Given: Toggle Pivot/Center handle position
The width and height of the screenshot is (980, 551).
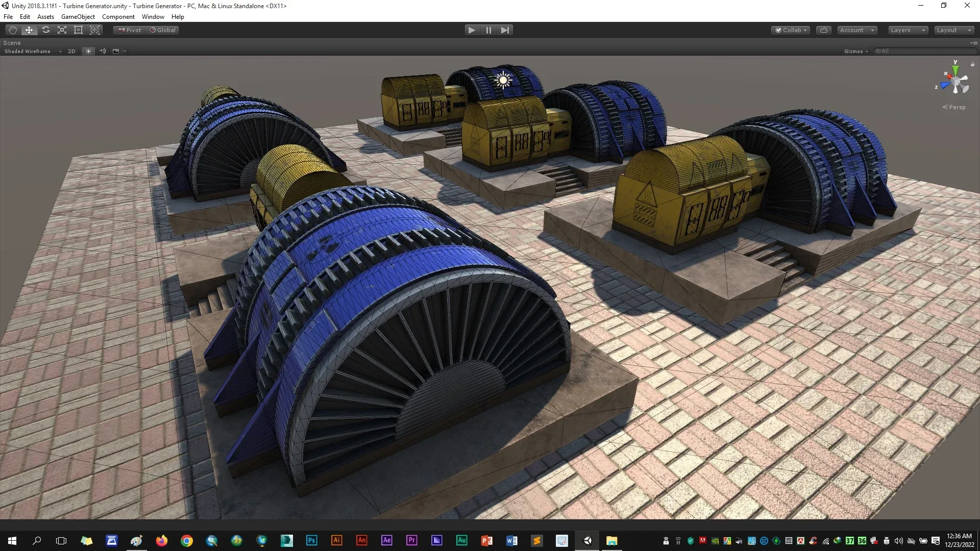Looking at the screenshot, I should 130,30.
